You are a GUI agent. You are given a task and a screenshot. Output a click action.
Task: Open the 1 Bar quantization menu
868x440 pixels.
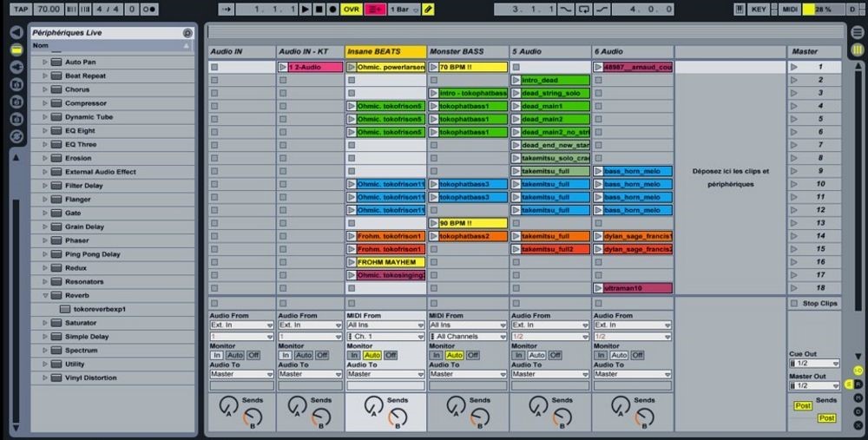click(404, 9)
